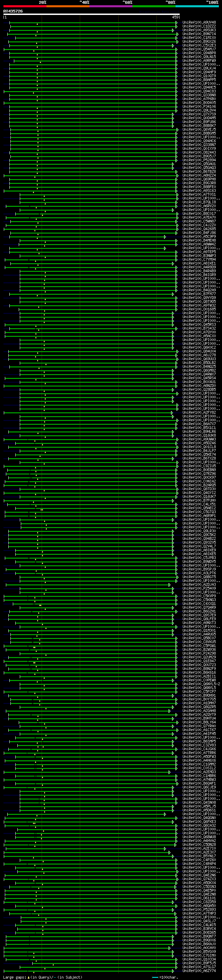Screen dimensions: 222x980
Task: Select hit label UniRef100_Q338N8
Action: [x=199, y=95]
